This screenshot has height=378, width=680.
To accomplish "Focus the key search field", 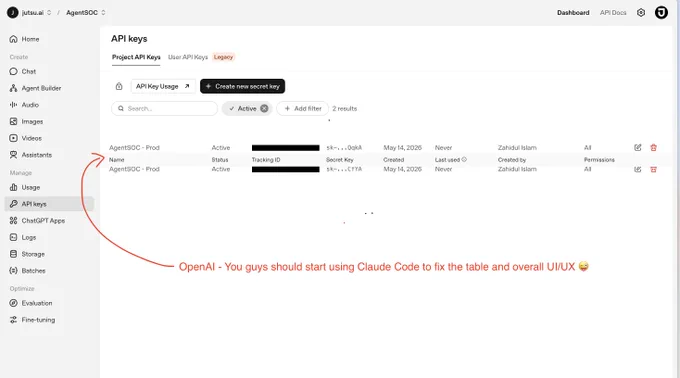I will pyautogui.click(x=164, y=108).
